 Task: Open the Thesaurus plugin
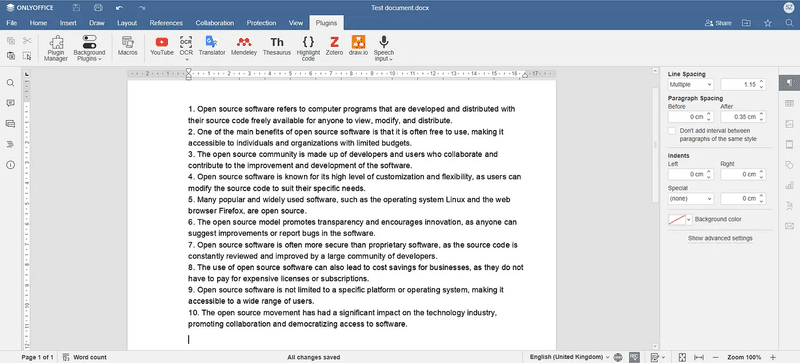(x=277, y=46)
